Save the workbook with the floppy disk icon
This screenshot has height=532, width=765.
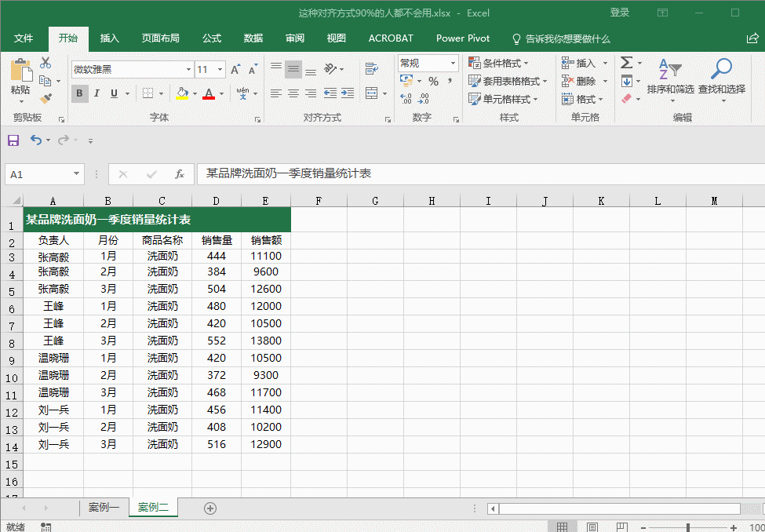13,140
